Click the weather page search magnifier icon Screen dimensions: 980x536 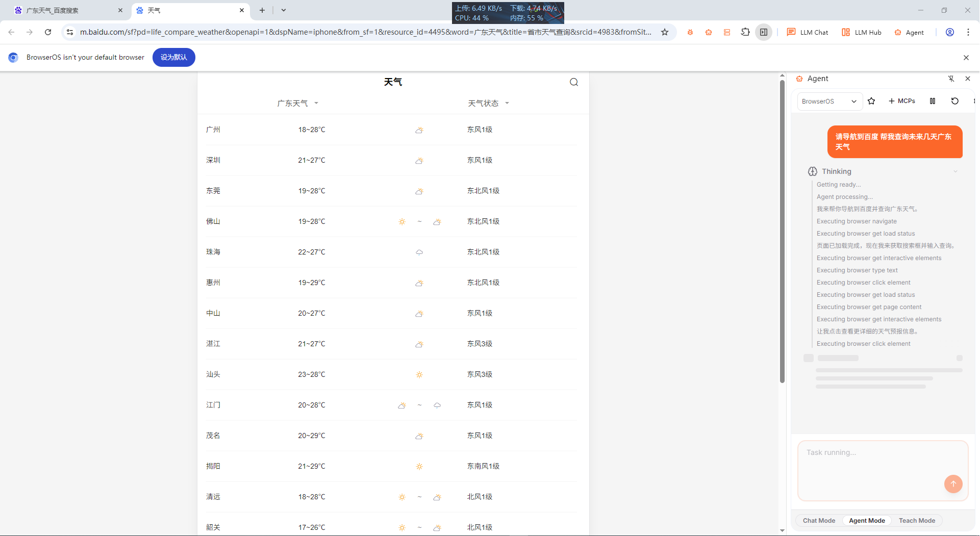pyautogui.click(x=574, y=82)
